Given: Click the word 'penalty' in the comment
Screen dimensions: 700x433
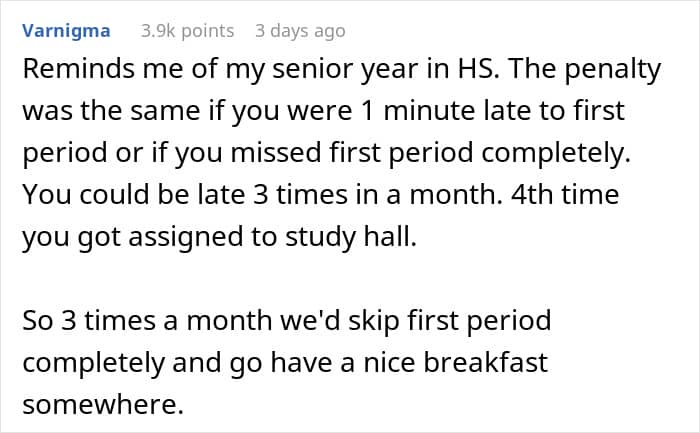Looking at the screenshot, I should tap(612, 71).
